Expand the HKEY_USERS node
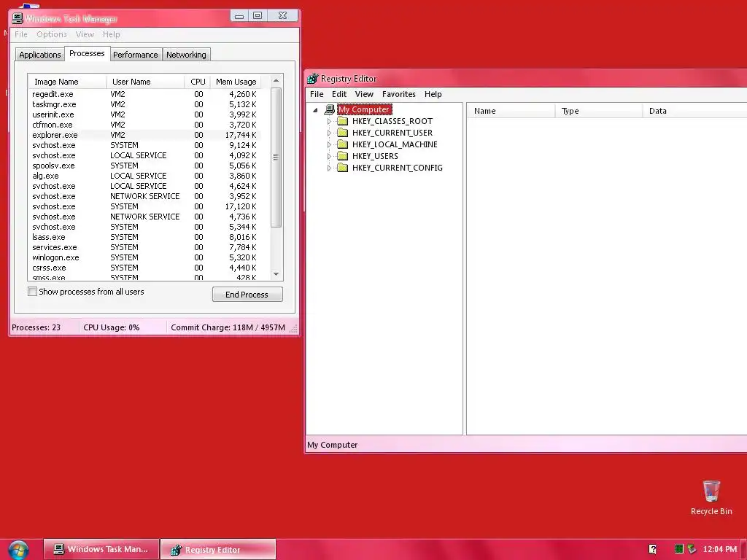Image resolution: width=747 pixels, height=560 pixels. click(x=329, y=156)
